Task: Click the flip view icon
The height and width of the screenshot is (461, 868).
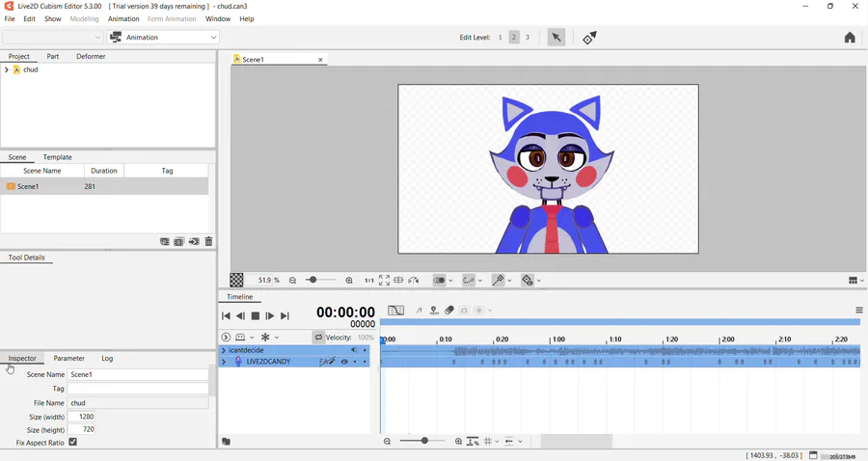Action: tap(414, 281)
